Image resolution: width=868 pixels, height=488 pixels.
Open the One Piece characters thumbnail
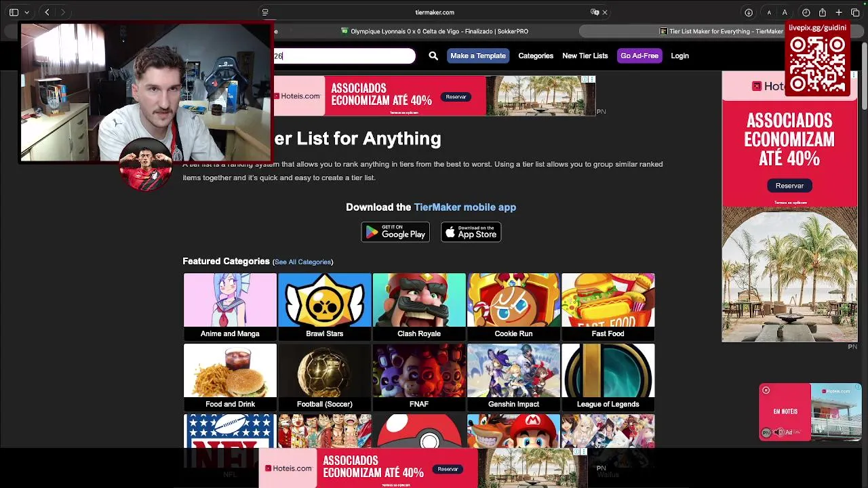click(x=324, y=431)
